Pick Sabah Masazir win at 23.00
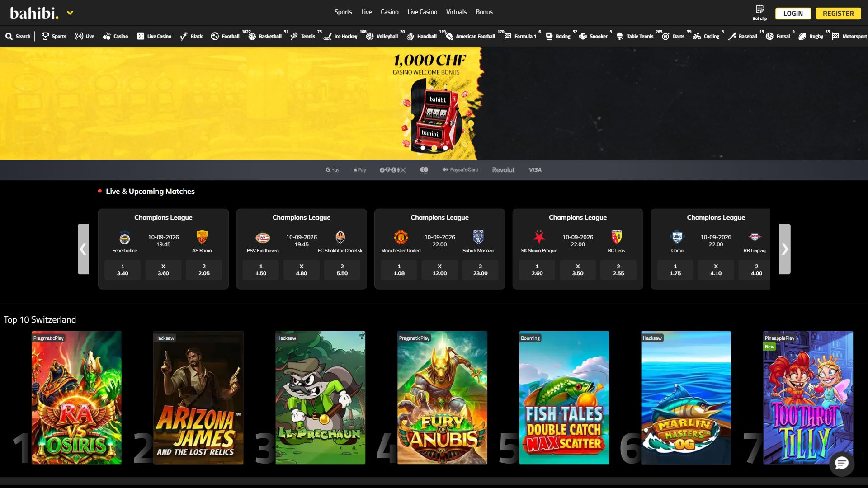The height and width of the screenshot is (488, 868). 480,270
